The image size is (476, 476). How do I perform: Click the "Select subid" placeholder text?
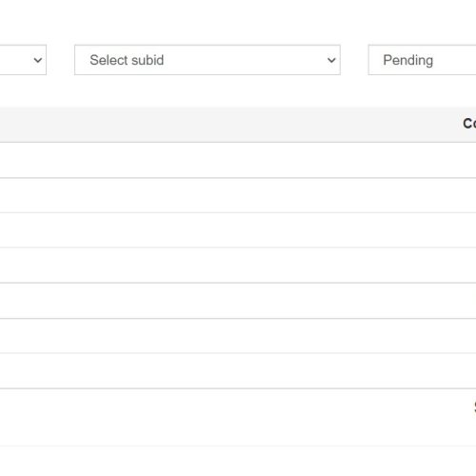127,60
